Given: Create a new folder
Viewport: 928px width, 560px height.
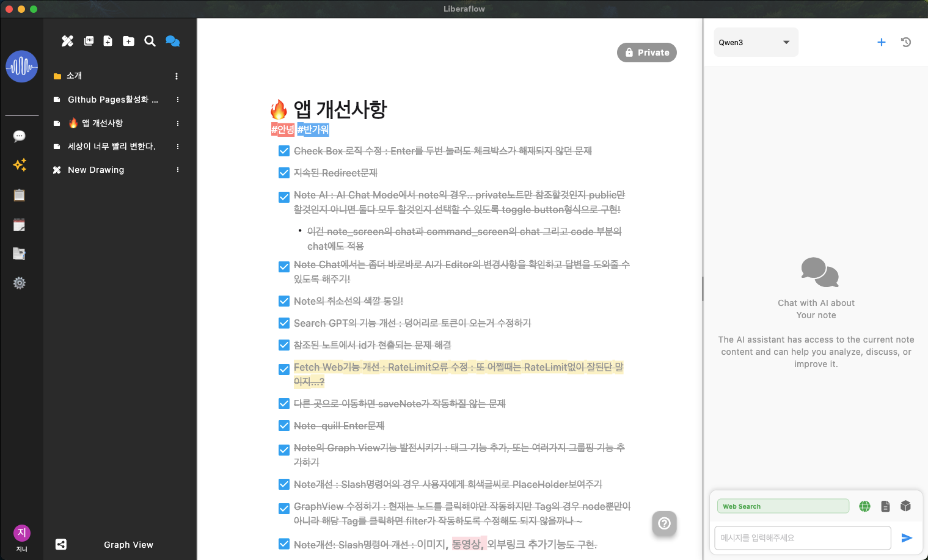Looking at the screenshot, I should click(x=128, y=41).
